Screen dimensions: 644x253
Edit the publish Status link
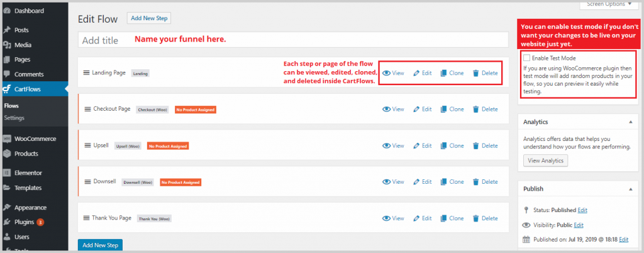(x=582, y=210)
